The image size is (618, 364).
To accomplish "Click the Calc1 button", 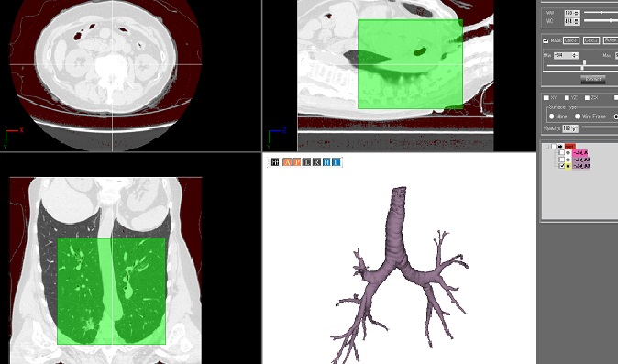I will (571, 40).
